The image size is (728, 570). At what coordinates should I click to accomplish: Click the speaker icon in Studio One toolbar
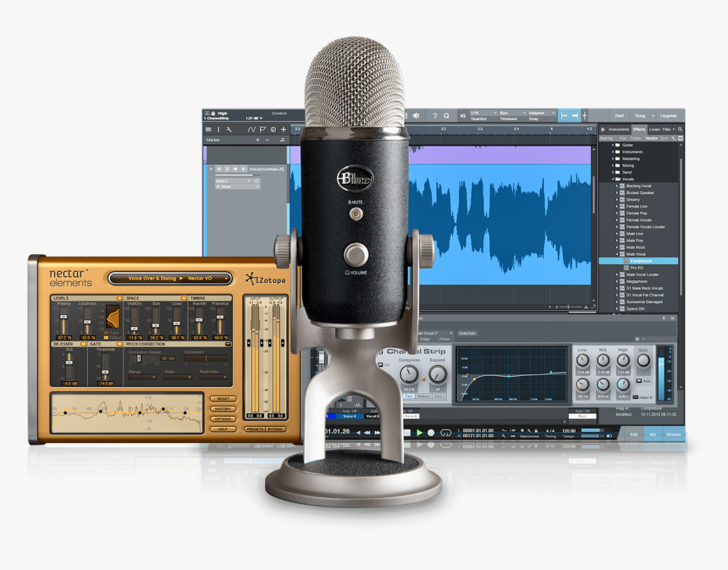(x=416, y=116)
